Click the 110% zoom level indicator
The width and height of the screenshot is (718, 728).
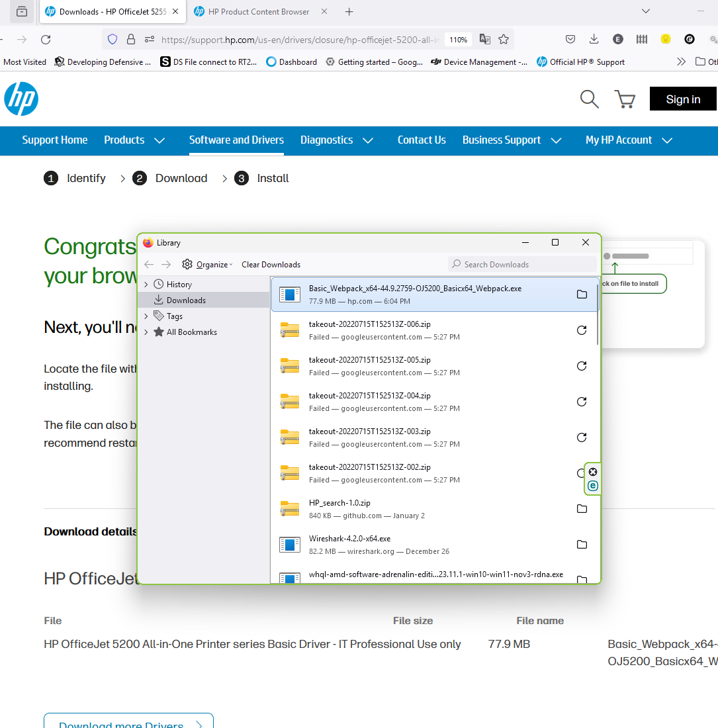coord(458,40)
